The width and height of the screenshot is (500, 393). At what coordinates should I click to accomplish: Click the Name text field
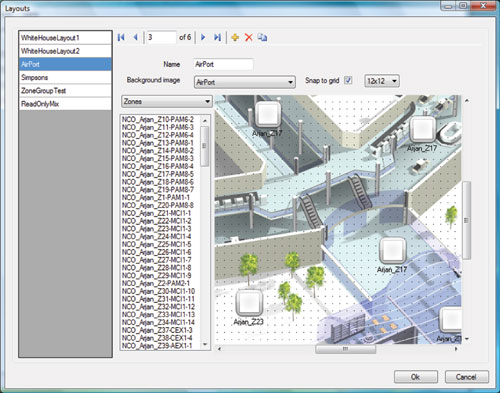pos(223,64)
